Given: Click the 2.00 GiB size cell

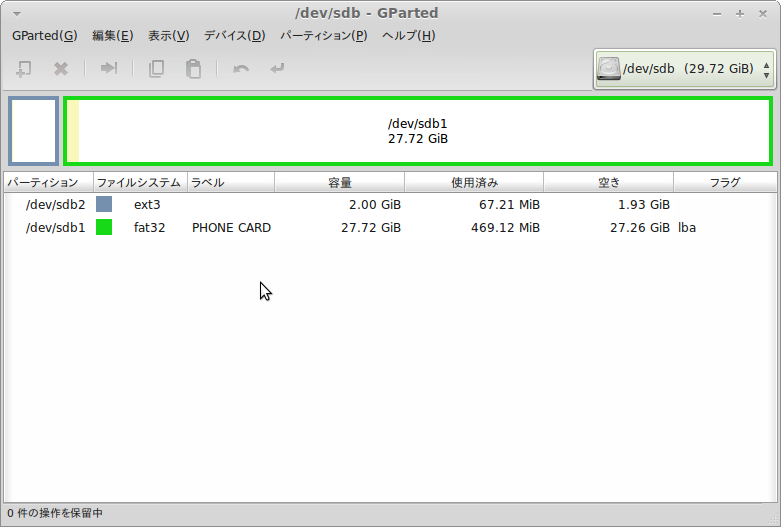Looking at the screenshot, I should point(375,205).
